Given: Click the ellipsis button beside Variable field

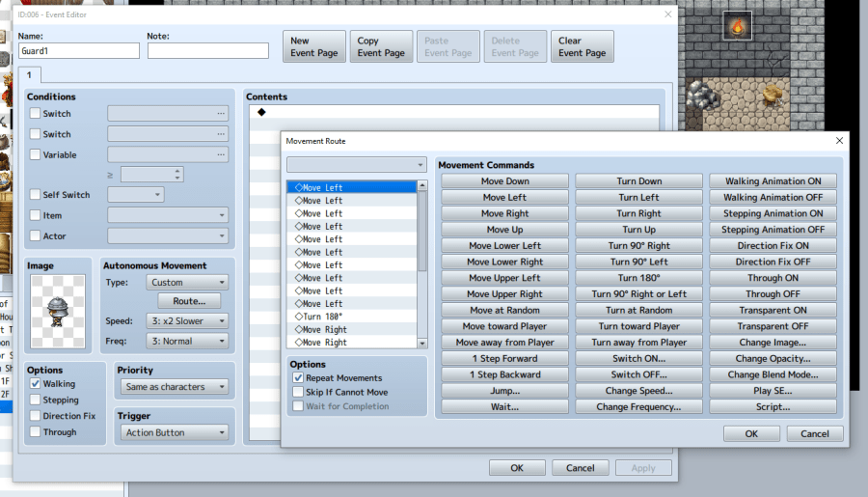Looking at the screenshot, I should coord(221,154).
